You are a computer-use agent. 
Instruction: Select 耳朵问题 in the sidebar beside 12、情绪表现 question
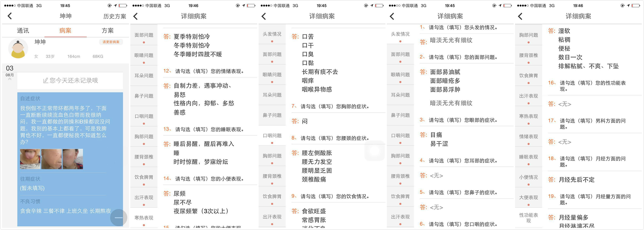(x=144, y=75)
